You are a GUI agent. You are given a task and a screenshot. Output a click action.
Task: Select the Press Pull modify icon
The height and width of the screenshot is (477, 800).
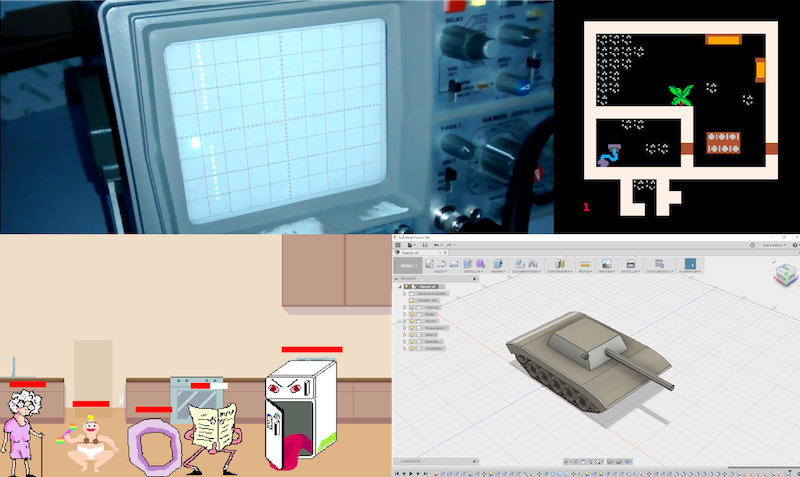click(x=497, y=263)
